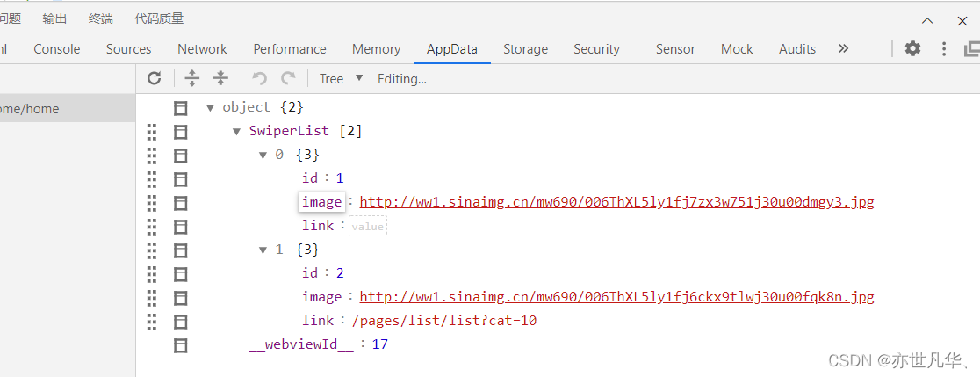The image size is (980, 377).
Task: Open the action menu box beside SwiperList
Action: point(181,131)
